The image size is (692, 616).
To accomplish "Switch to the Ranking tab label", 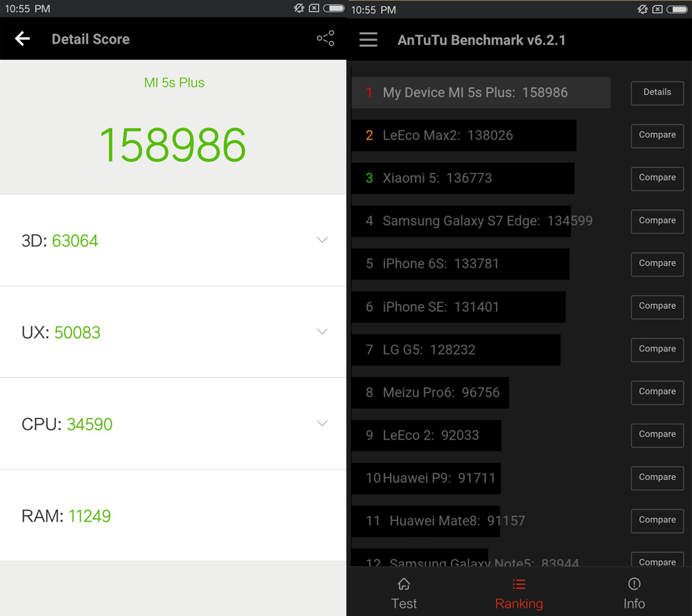I will tap(519, 603).
